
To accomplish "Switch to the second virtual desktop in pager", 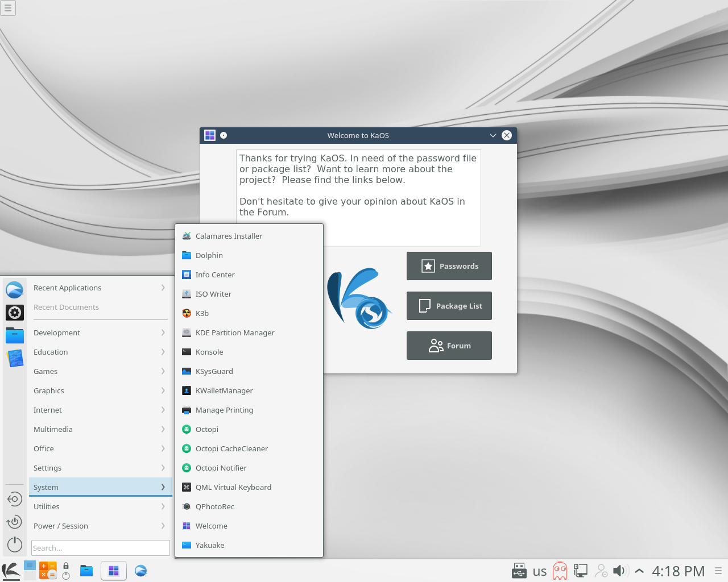I will click(30, 576).
